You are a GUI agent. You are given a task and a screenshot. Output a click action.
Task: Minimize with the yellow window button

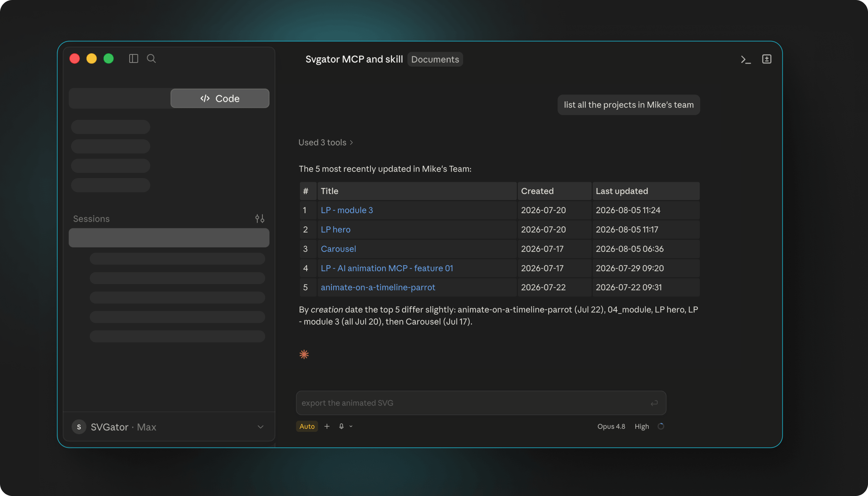point(92,59)
